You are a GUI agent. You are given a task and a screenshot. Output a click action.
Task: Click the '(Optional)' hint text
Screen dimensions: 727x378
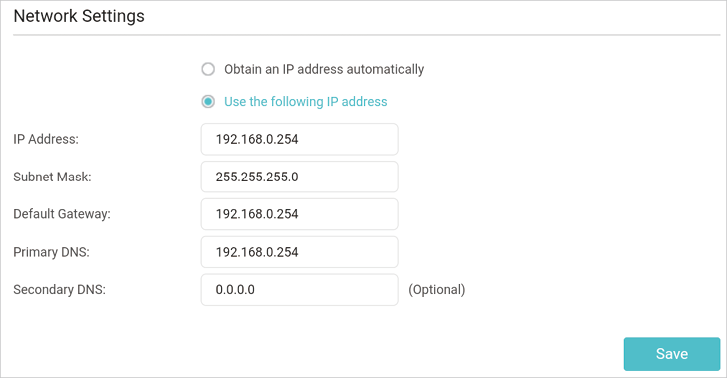tap(437, 289)
